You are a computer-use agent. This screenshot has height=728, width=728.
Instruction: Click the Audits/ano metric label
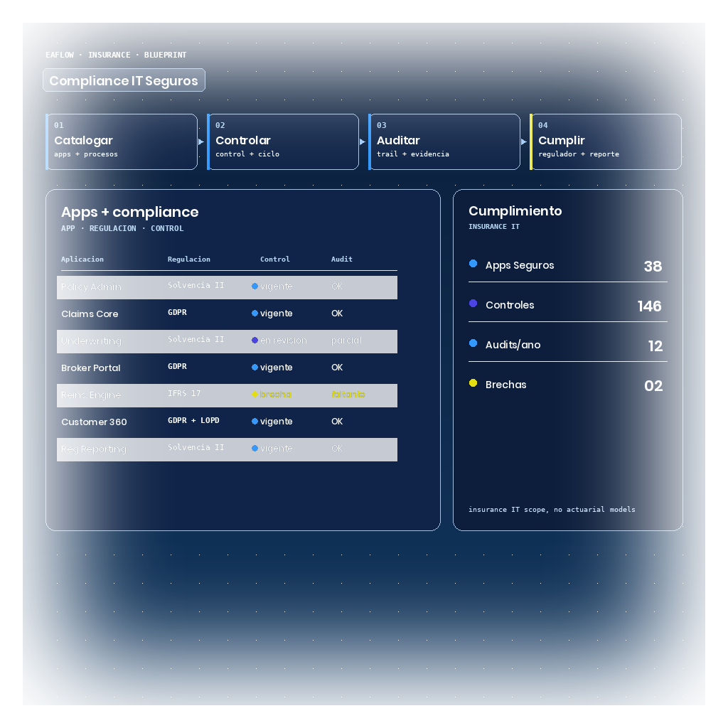coord(513,345)
